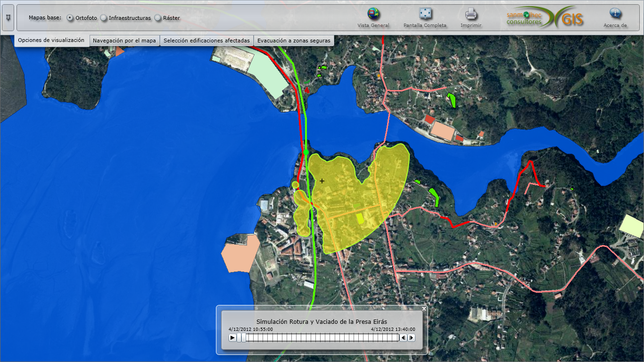Screen dimensions: 644x362
Task: Select the Infraestructuras base map option
Action: coord(104,18)
